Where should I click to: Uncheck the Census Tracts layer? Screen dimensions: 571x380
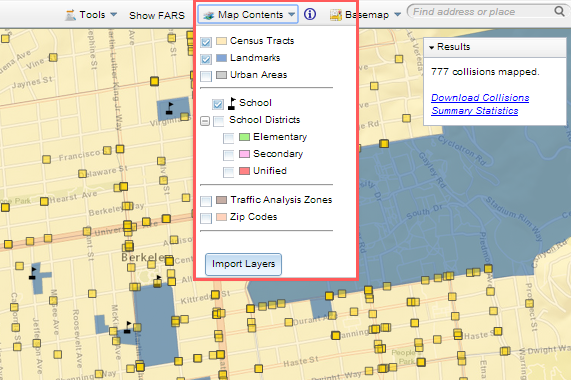click(x=206, y=42)
